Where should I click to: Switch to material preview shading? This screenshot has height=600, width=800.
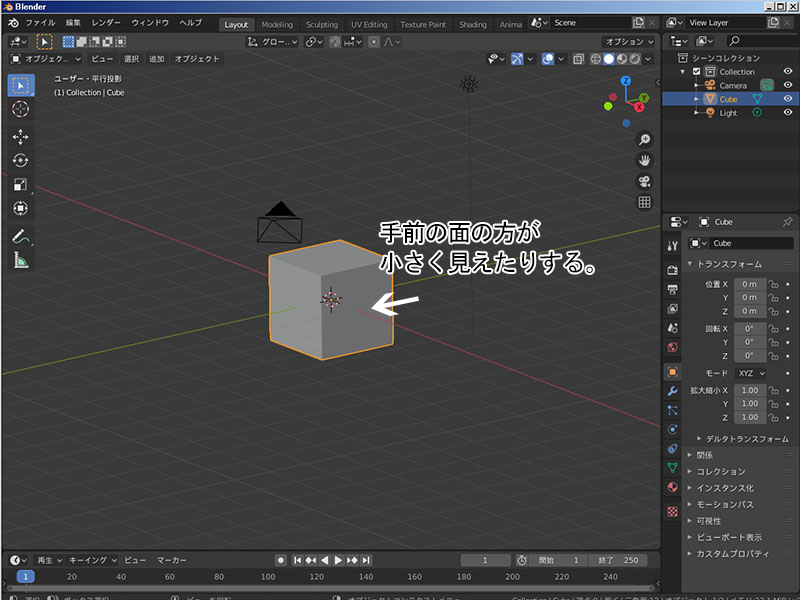621,59
